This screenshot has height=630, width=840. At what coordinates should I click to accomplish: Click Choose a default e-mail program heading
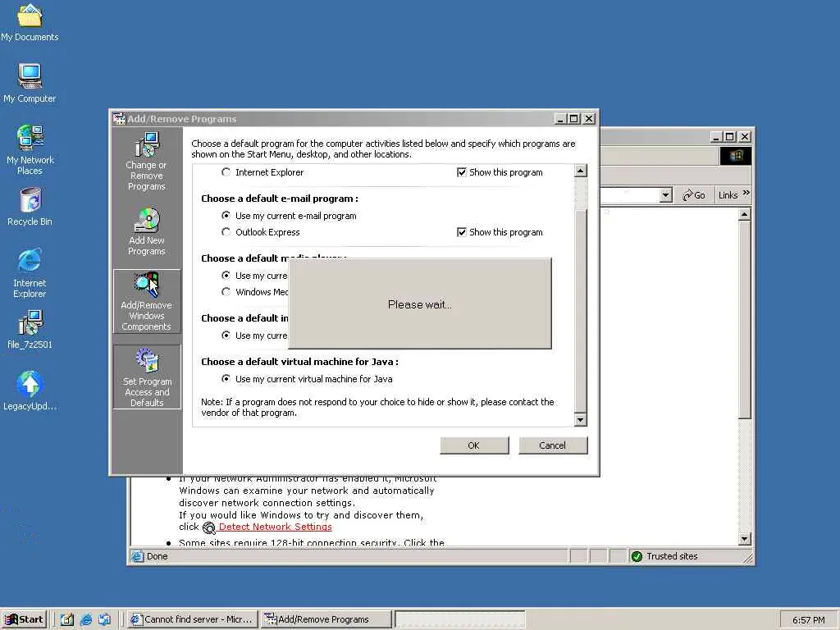(x=280, y=199)
